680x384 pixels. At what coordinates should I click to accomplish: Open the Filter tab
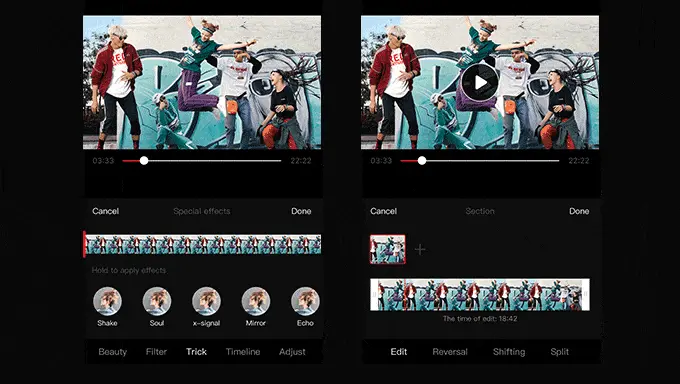tap(156, 352)
